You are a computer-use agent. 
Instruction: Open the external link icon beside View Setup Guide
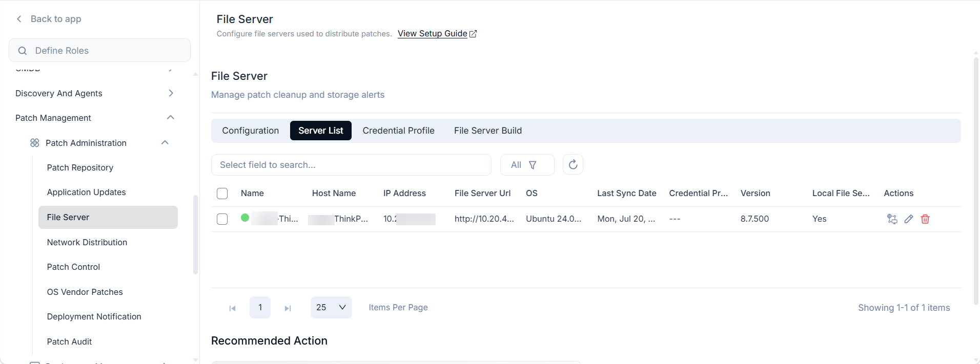pyautogui.click(x=473, y=34)
